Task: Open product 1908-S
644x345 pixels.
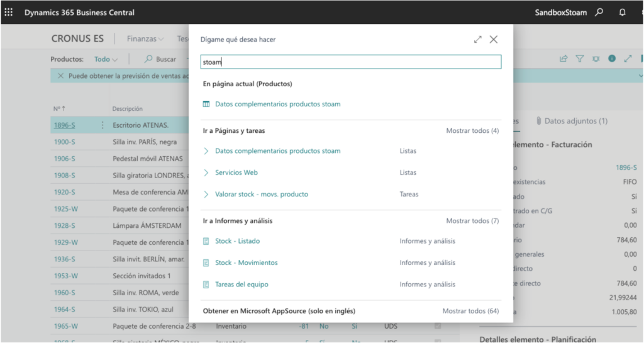Action: click(65, 176)
